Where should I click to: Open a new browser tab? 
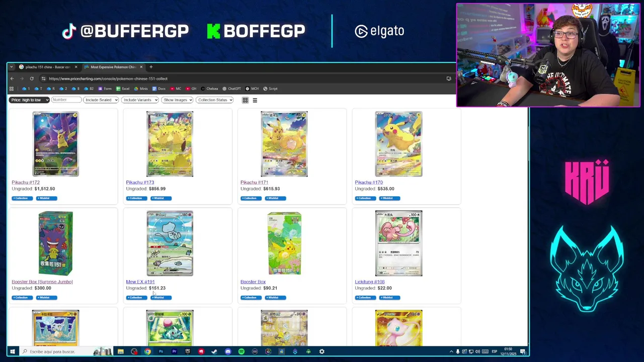pyautogui.click(x=150, y=67)
